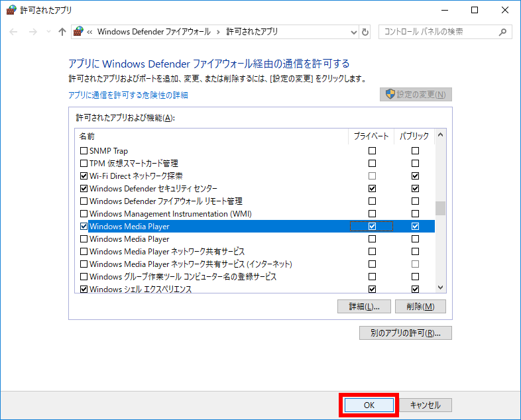Check Windows Management Instrumentation (WMI) checkbox
The width and height of the screenshot is (521, 420).
point(84,214)
